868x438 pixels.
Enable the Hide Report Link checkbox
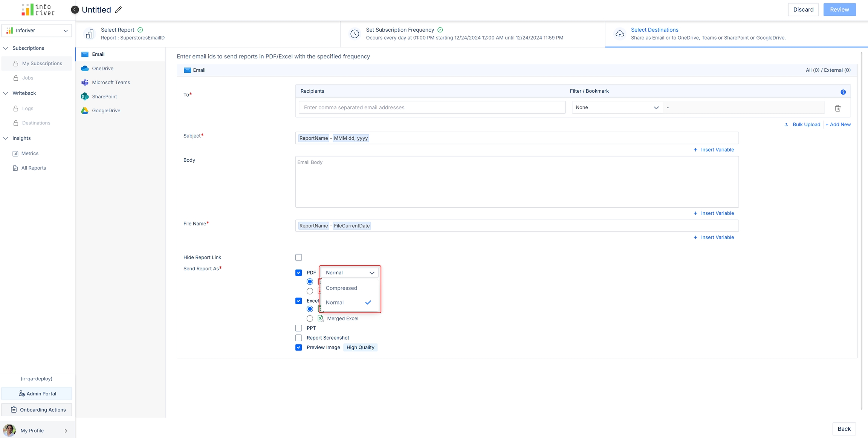299,257
